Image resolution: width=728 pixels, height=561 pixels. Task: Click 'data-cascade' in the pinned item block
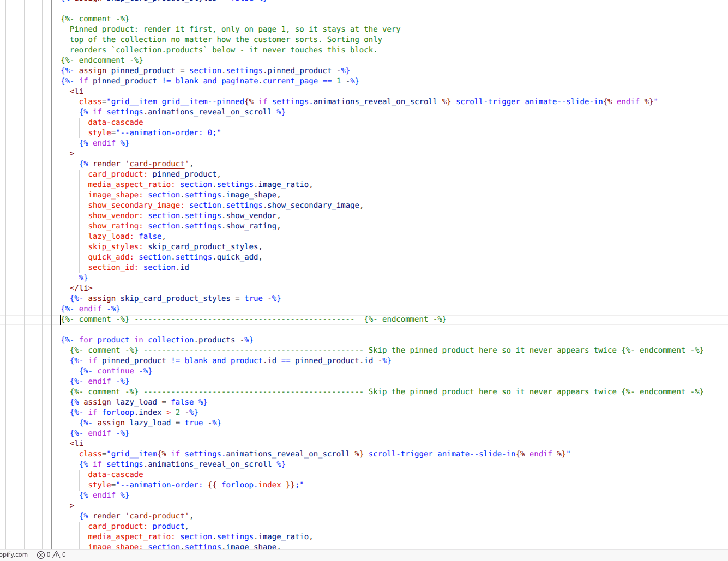point(116,122)
